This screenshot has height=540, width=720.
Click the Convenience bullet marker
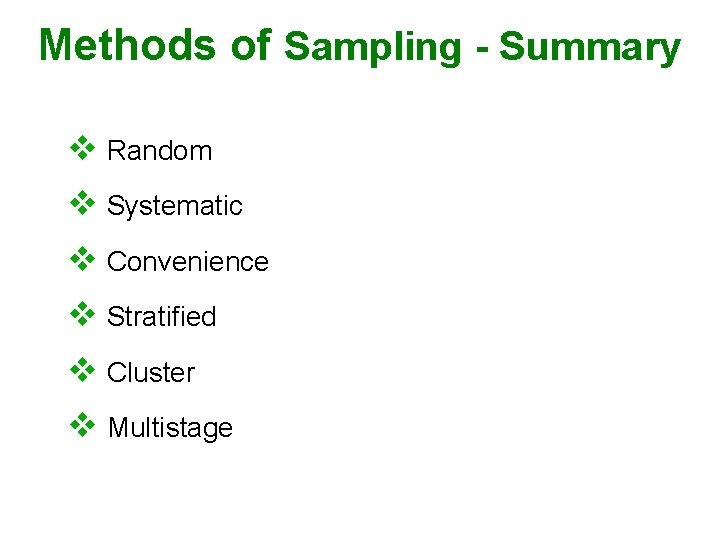(x=81, y=260)
